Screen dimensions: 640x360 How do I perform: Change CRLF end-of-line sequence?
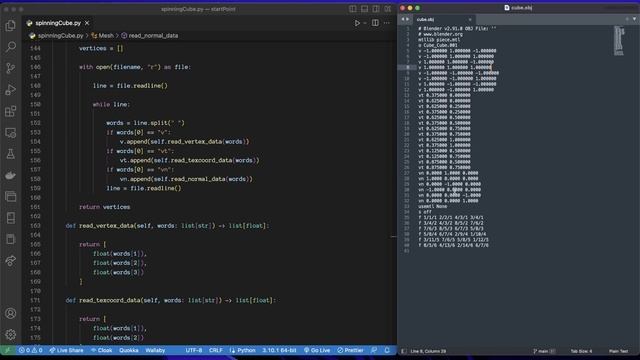point(216,350)
